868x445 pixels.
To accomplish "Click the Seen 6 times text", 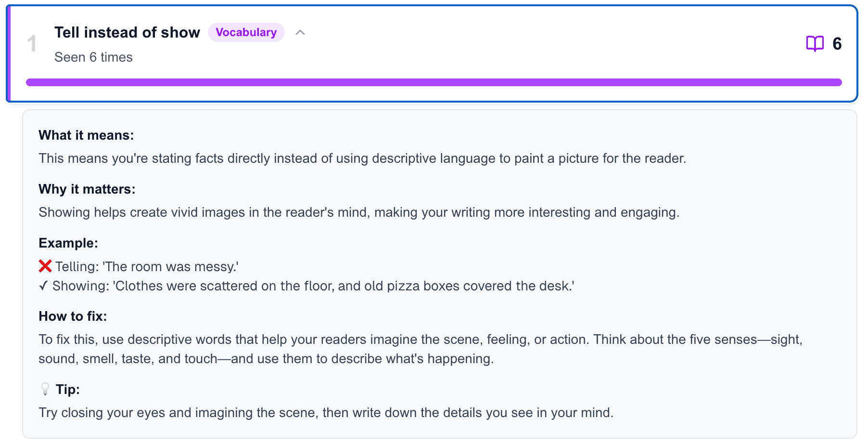I will (x=93, y=57).
